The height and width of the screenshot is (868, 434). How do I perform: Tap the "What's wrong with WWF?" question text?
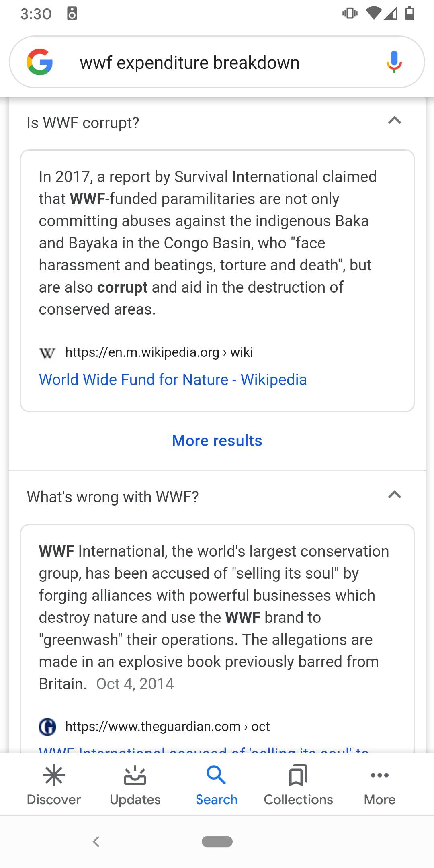point(113,497)
